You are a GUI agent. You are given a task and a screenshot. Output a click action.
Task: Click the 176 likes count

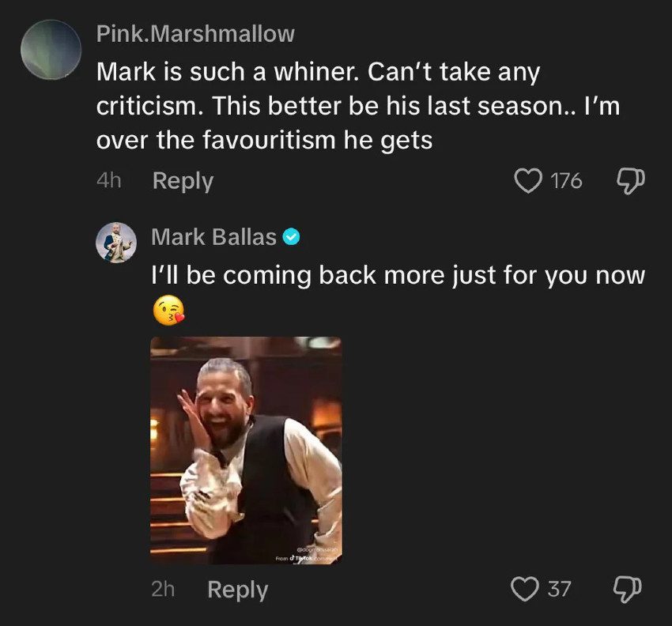coord(565,181)
